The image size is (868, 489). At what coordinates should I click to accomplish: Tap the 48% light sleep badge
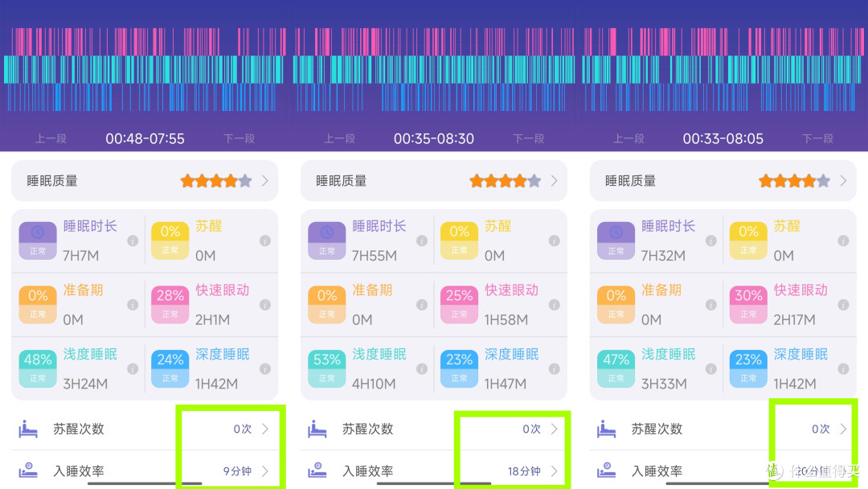click(38, 369)
